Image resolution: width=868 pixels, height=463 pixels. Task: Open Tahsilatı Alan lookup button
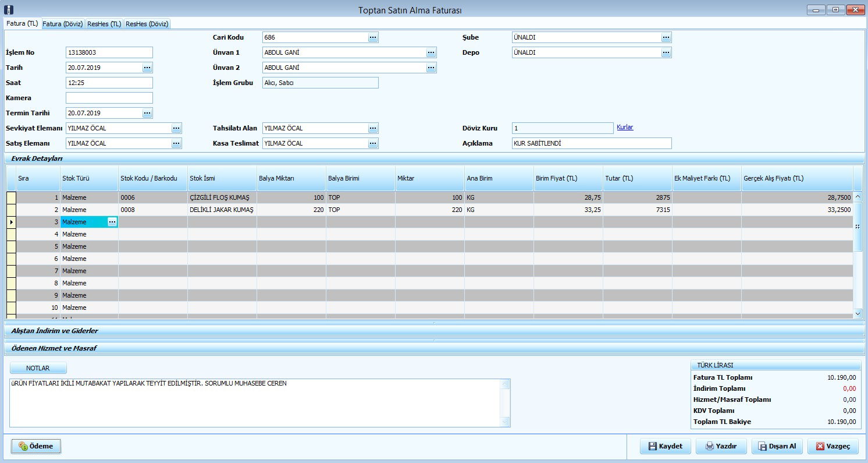(373, 128)
